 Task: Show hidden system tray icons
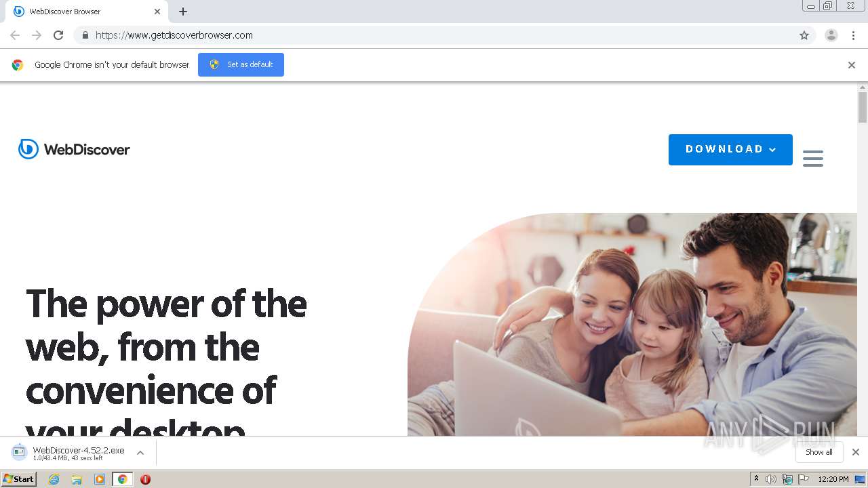[x=757, y=479]
